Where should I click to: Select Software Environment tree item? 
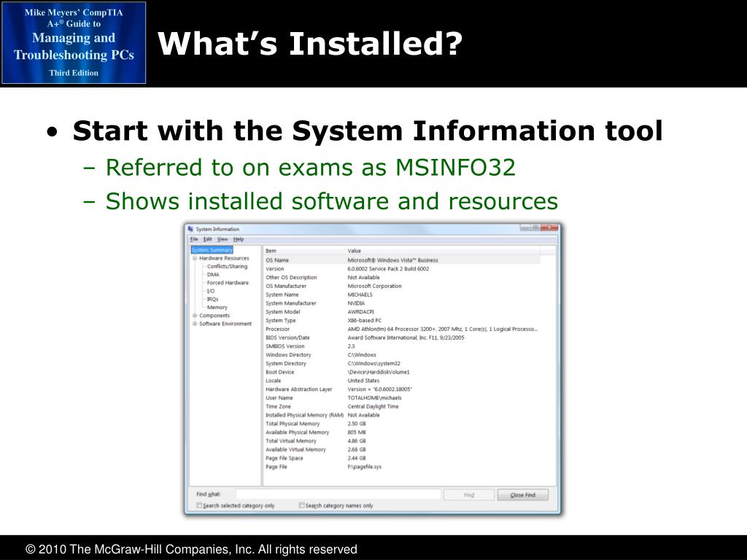225,324
